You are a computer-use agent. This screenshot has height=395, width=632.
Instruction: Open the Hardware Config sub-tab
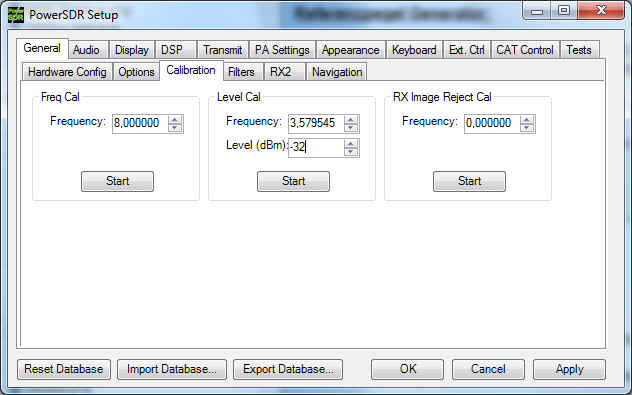tap(67, 72)
